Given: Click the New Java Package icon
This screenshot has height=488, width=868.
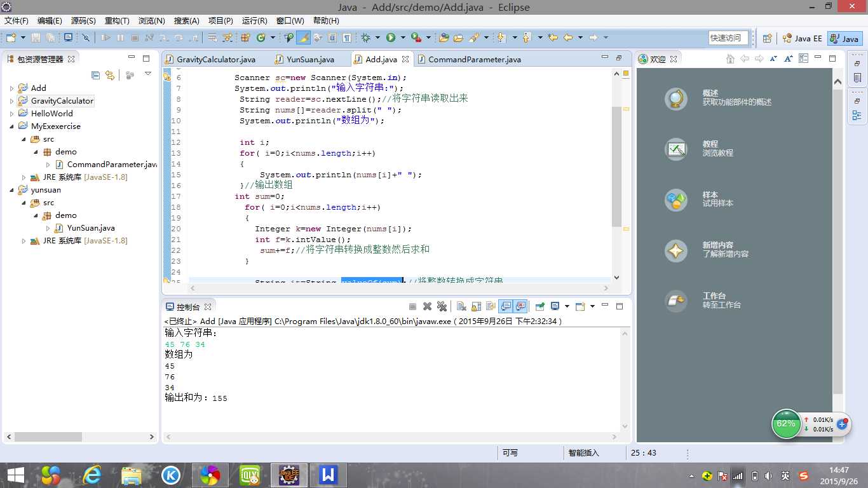Looking at the screenshot, I should coord(245,38).
